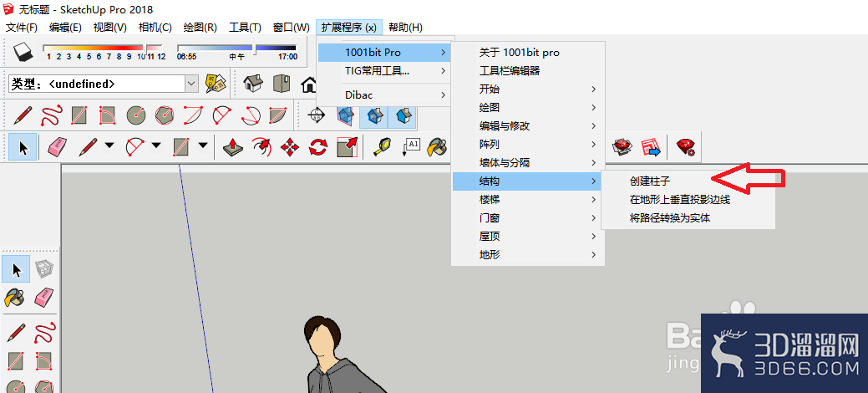This screenshot has width=868, height=393.
Task: Select the Circle tool in drawing toolbar
Action: [135, 115]
